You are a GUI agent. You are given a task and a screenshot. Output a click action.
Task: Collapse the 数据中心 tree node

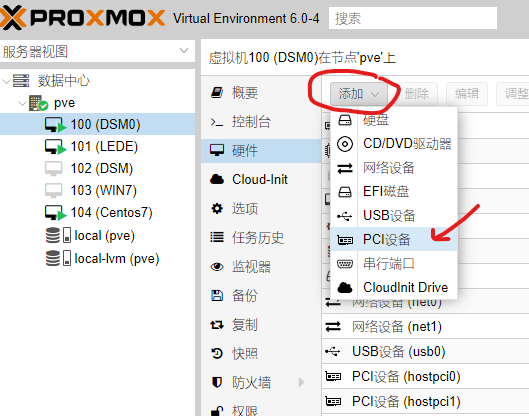(x=6, y=81)
